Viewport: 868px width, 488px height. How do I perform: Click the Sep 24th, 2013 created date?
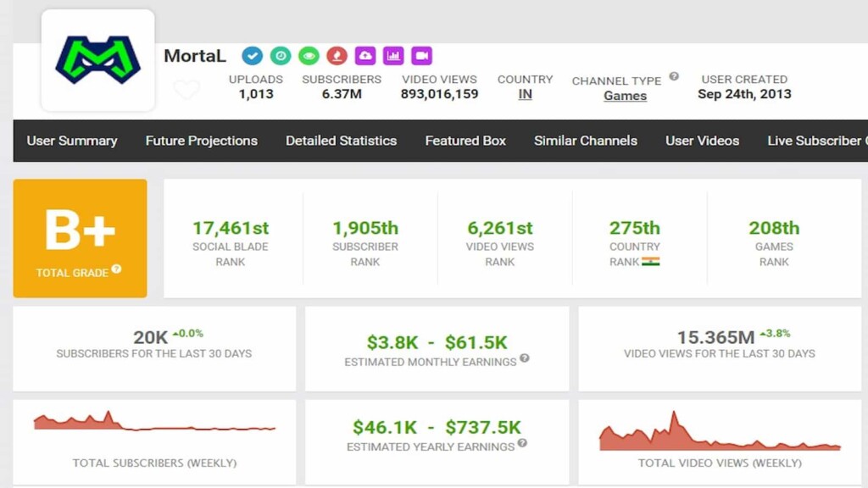(744, 94)
